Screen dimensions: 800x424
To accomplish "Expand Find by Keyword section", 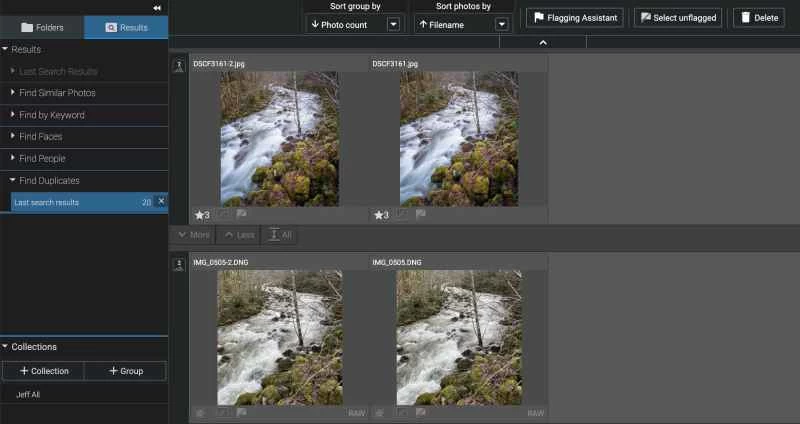I will (x=14, y=115).
